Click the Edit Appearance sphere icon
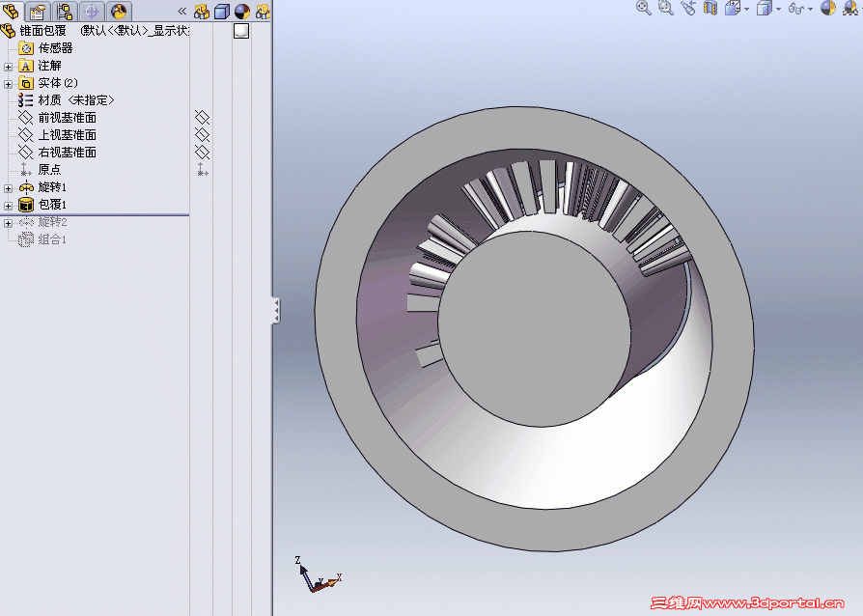This screenshot has width=863, height=616. click(828, 8)
